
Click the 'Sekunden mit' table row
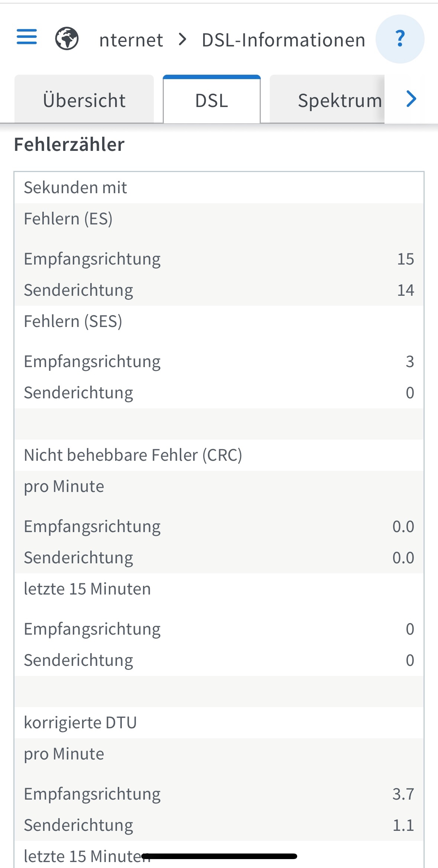pos(75,188)
